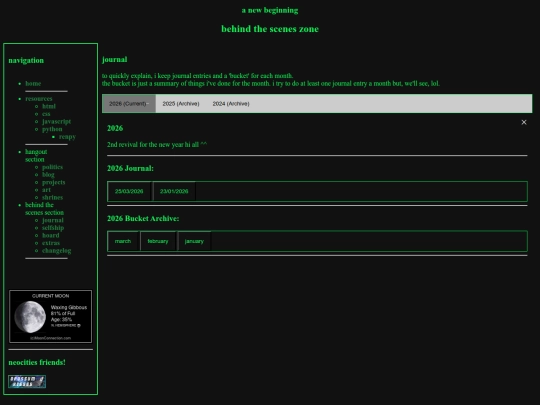540x405 pixels.
Task: Open the hoard link
Action: point(51,235)
